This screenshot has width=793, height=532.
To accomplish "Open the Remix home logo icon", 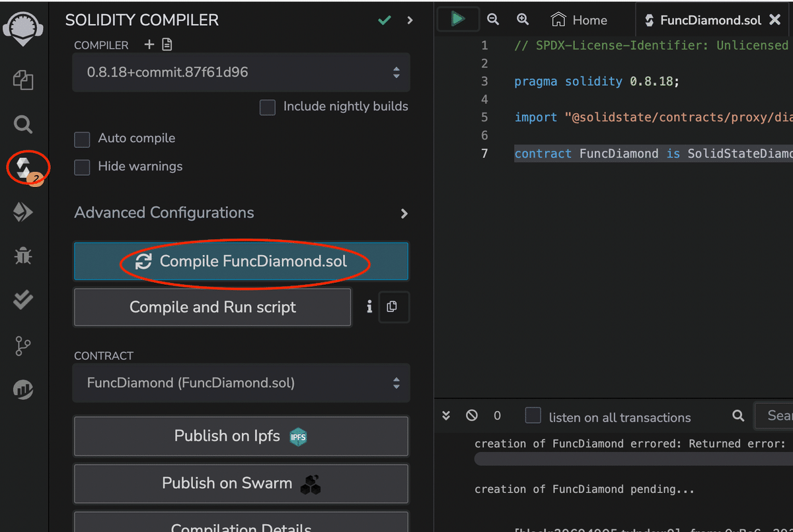I will click(24, 28).
